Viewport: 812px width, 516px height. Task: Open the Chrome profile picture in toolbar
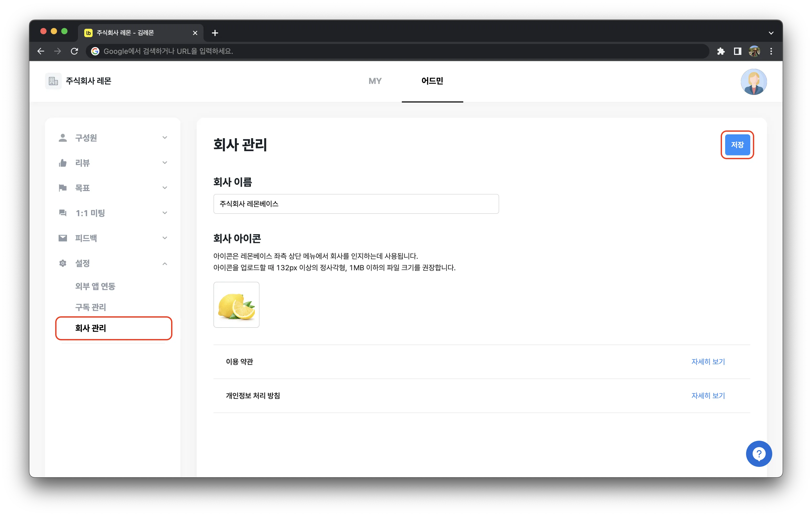point(754,51)
